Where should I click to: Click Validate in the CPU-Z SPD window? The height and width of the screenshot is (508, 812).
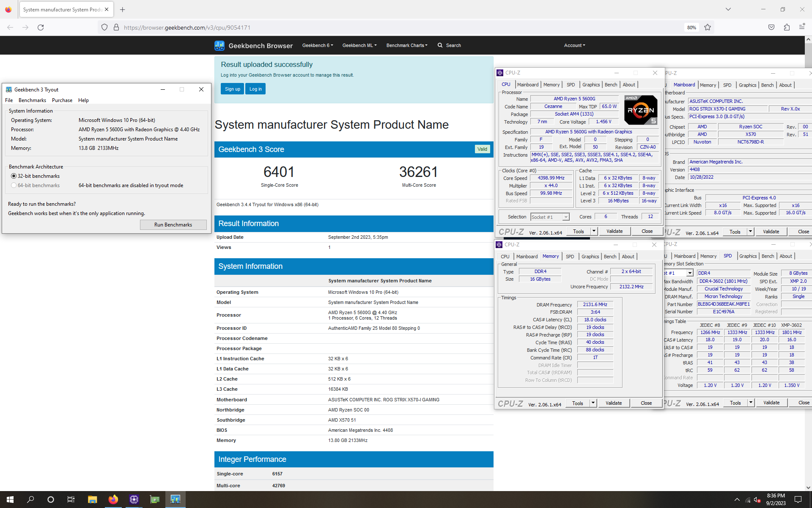[771, 403]
